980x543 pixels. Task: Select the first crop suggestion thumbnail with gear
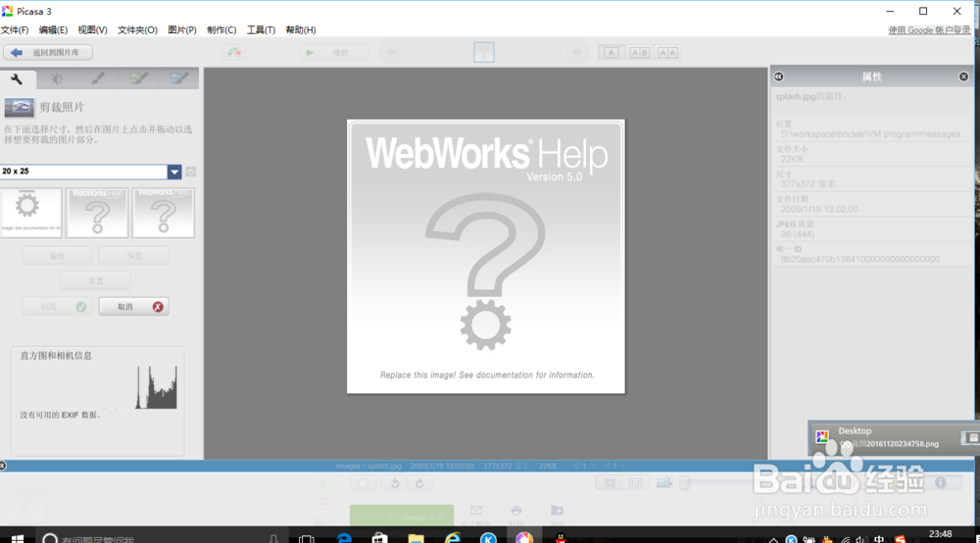pyautogui.click(x=31, y=213)
